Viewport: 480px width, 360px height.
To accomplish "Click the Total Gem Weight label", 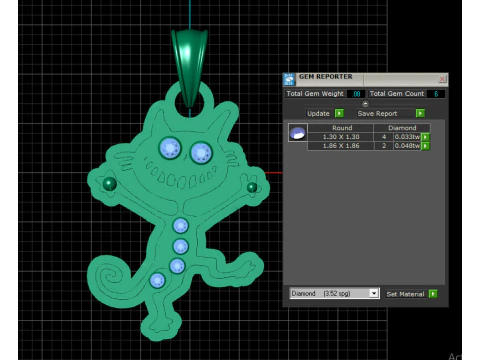I will coord(315,94).
